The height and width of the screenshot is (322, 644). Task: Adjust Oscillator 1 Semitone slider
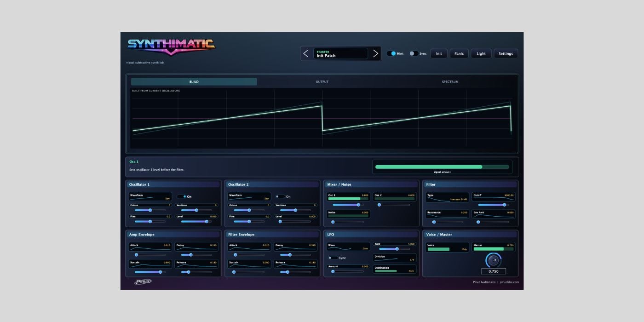click(x=196, y=210)
